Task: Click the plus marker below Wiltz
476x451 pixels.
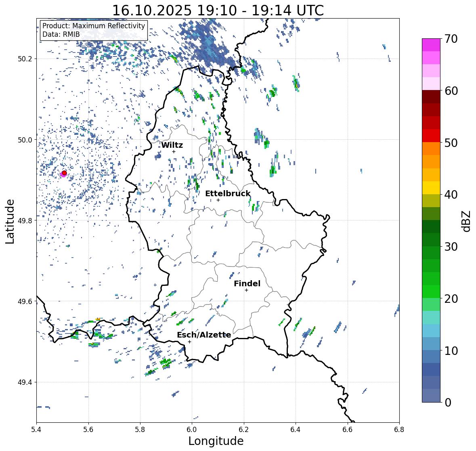Action: pos(174,152)
